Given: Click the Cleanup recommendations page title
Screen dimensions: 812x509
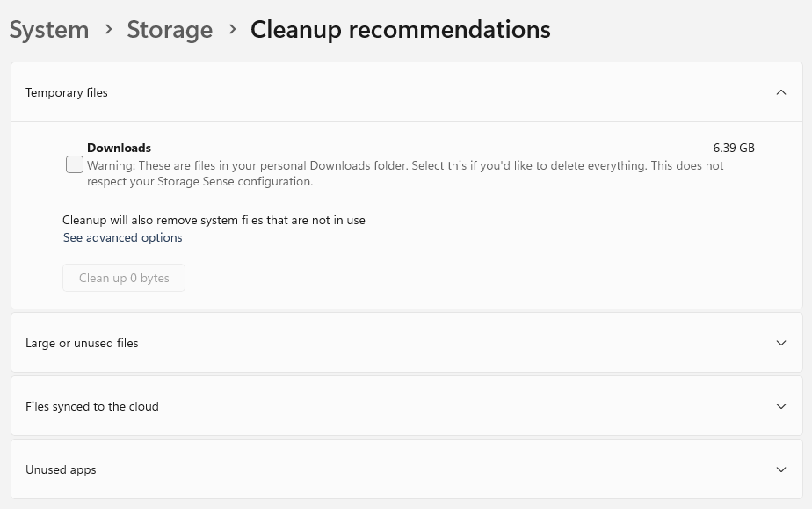Looking at the screenshot, I should [x=400, y=30].
